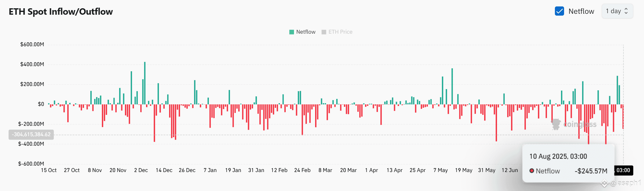Click the Netflow label beside checkbox
Viewport: 644px width, 191px height.
pyautogui.click(x=581, y=11)
